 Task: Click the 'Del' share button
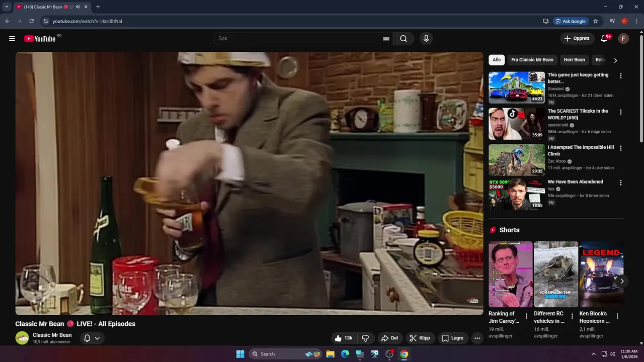point(389,338)
